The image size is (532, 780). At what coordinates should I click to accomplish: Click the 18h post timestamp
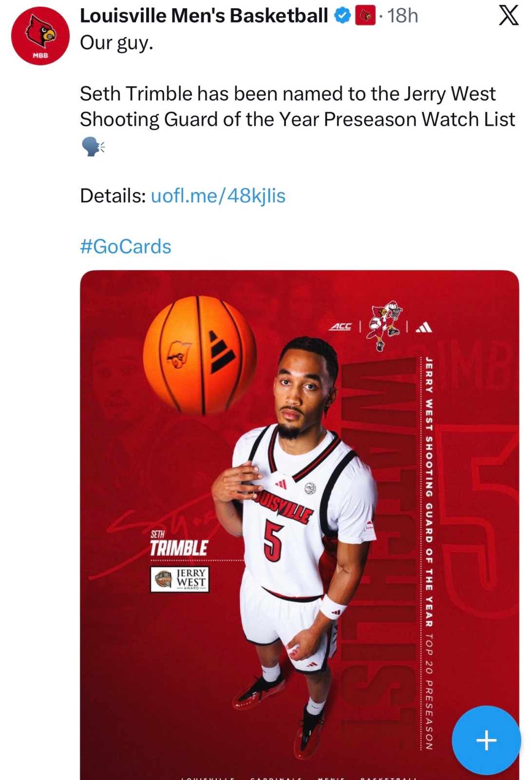coord(402,16)
